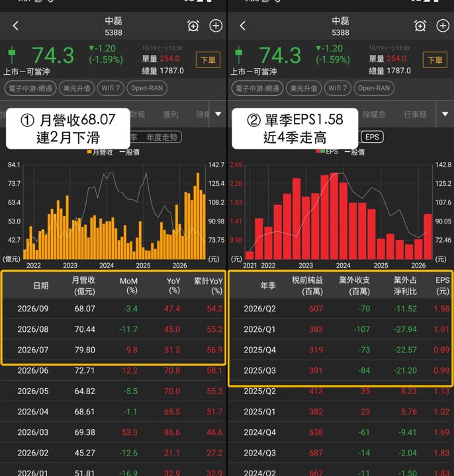Click the 總量 1787.0 volume on right screen
454x476 pixels.
(390, 71)
